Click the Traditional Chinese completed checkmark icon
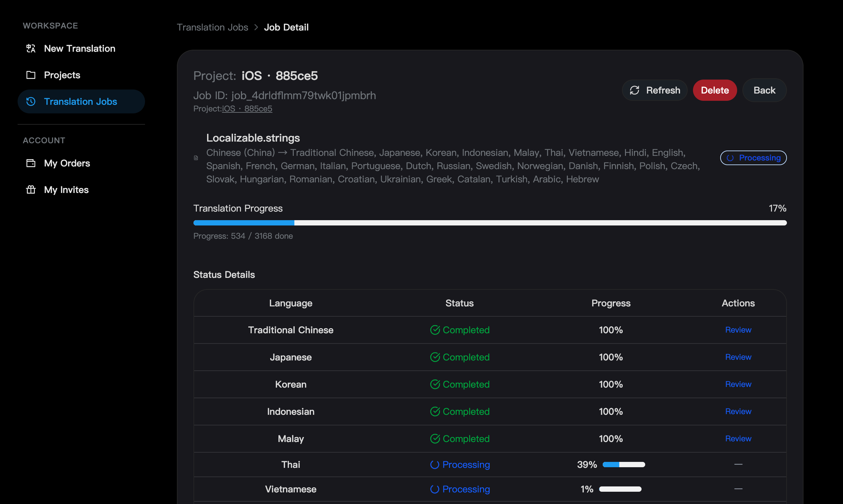 coord(435,330)
